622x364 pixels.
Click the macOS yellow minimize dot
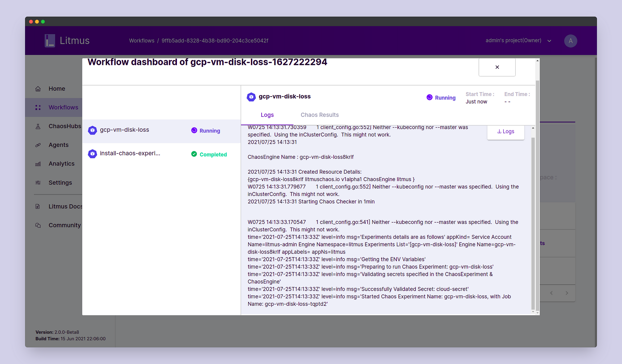[x=37, y=22]
